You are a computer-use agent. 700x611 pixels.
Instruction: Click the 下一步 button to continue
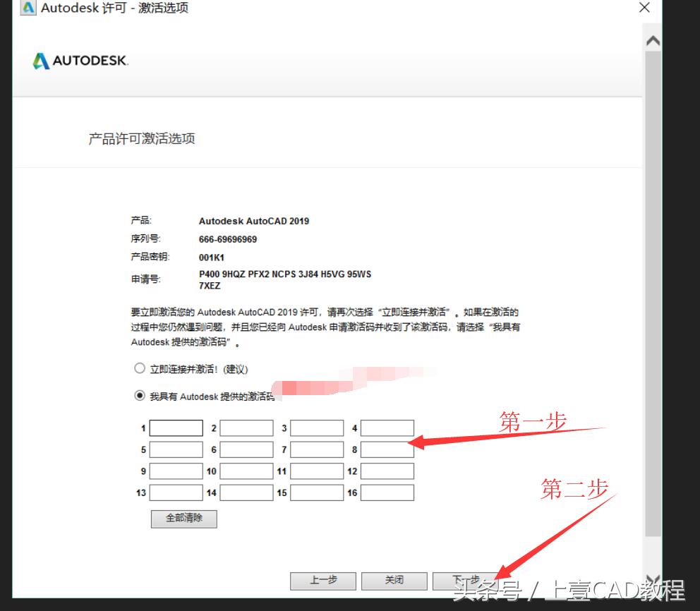coord(467,581)
